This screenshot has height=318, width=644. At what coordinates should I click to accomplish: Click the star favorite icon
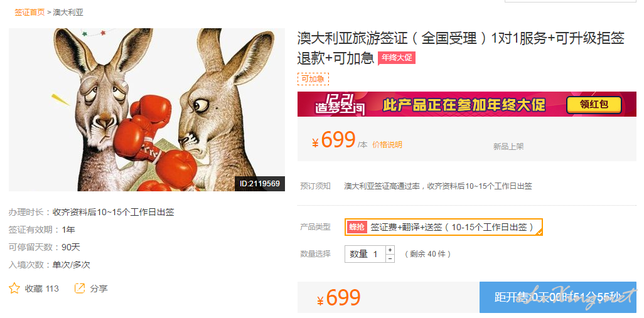[14, 289]
